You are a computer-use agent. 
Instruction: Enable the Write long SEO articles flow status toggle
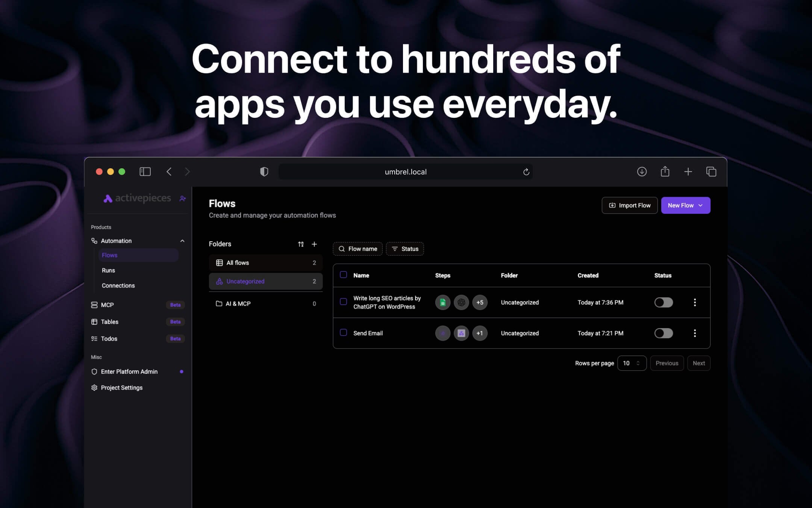point(663,302)
